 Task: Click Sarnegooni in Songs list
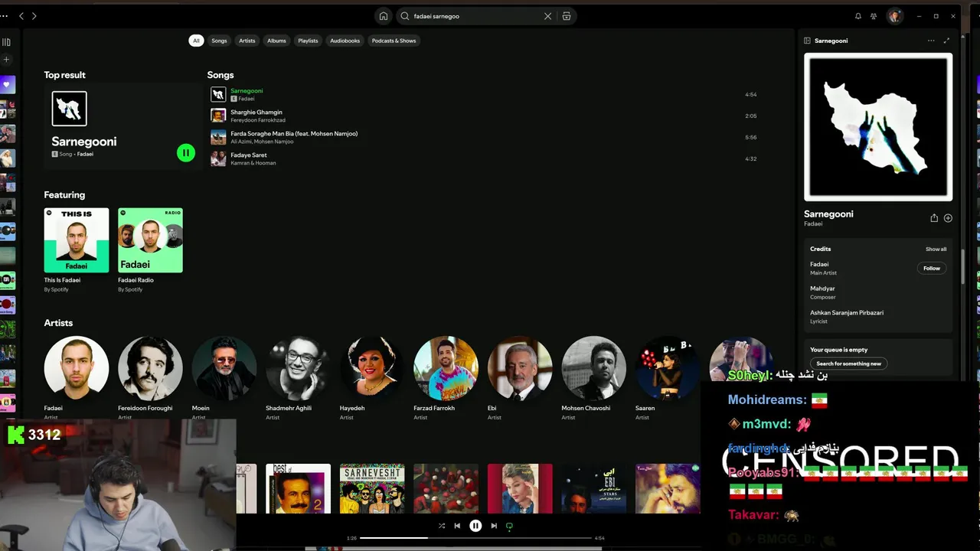coord(247,91)
